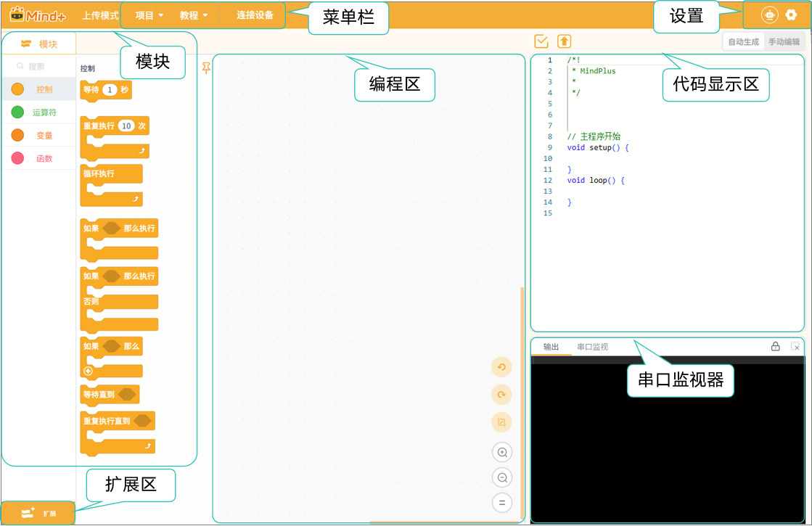Click the undo button in the programming area
The image size is (812, 526).
coord(501,367)
